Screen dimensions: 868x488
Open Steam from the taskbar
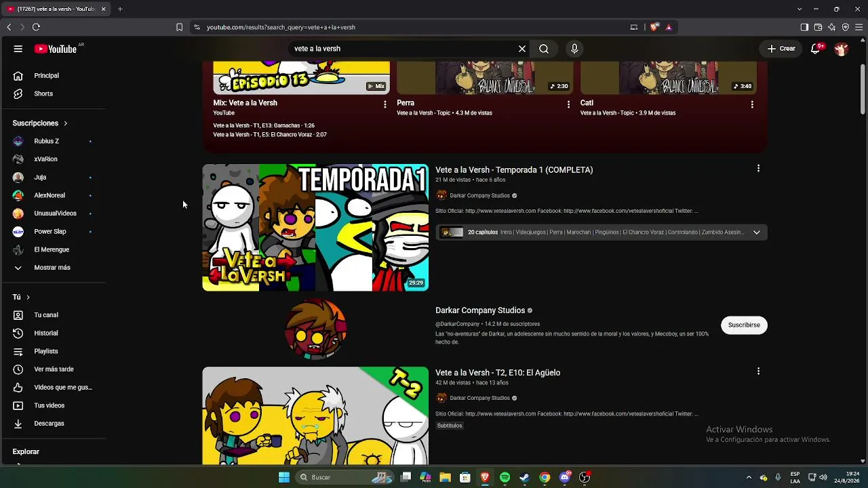coord(524,477)
